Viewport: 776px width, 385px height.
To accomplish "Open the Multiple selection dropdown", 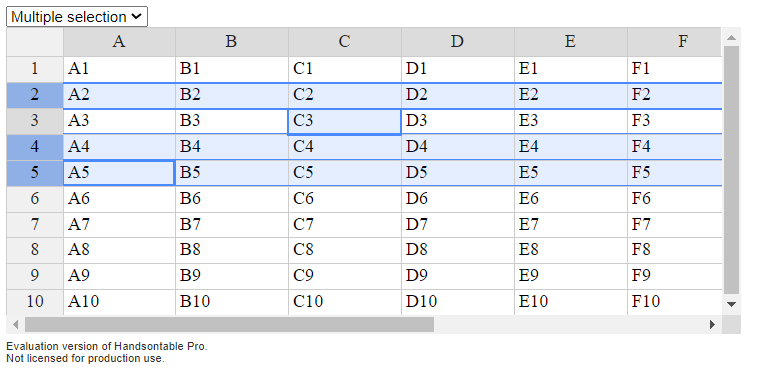I will pos(77,17).
